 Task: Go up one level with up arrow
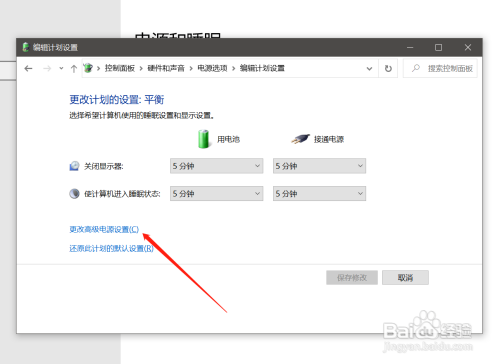coord(74,69)
